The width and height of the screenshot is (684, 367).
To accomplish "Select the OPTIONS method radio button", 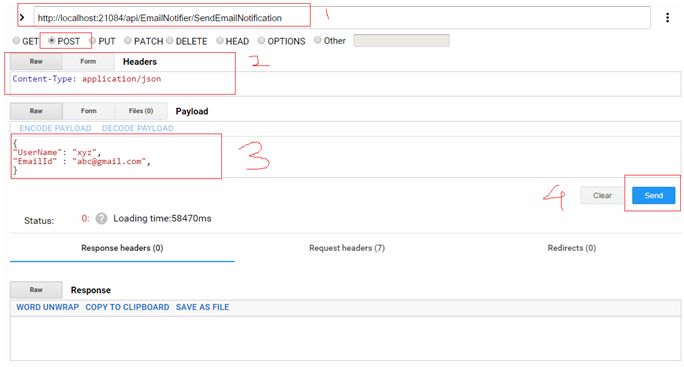I will point(261,40).
